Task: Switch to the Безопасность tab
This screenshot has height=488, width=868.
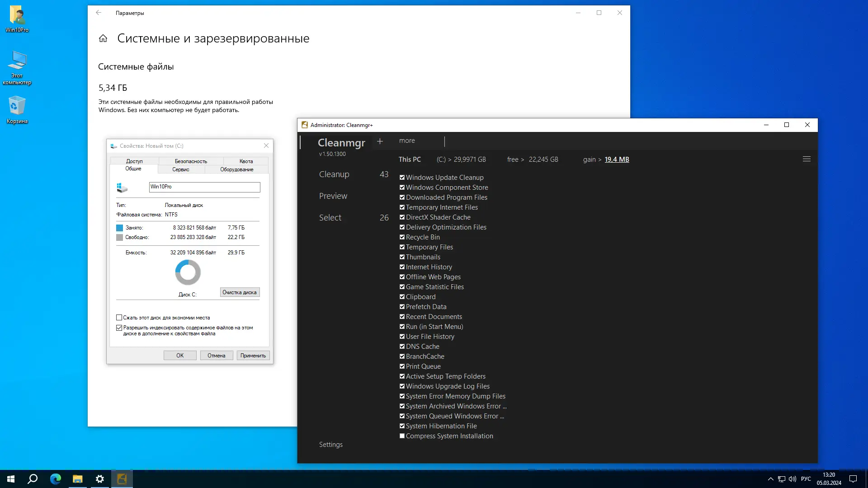Action: click(191, 161)
